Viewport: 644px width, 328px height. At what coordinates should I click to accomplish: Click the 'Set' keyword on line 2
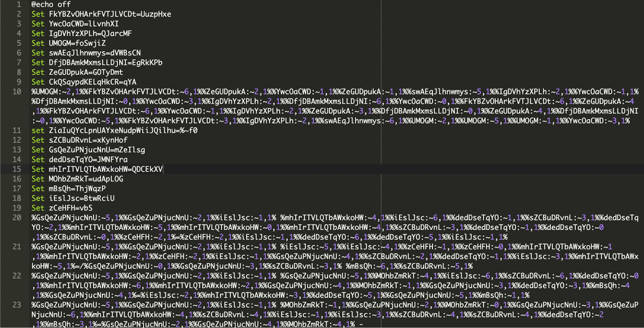click(38, 14)
